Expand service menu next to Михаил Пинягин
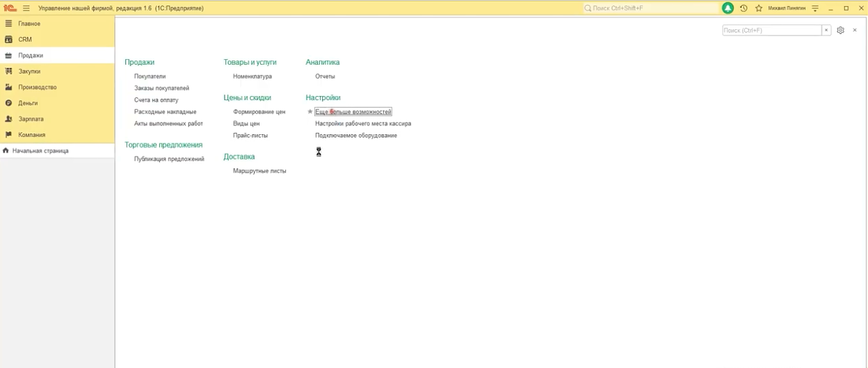The width and height of the screenshot is (868, 368). coord(815,8)
